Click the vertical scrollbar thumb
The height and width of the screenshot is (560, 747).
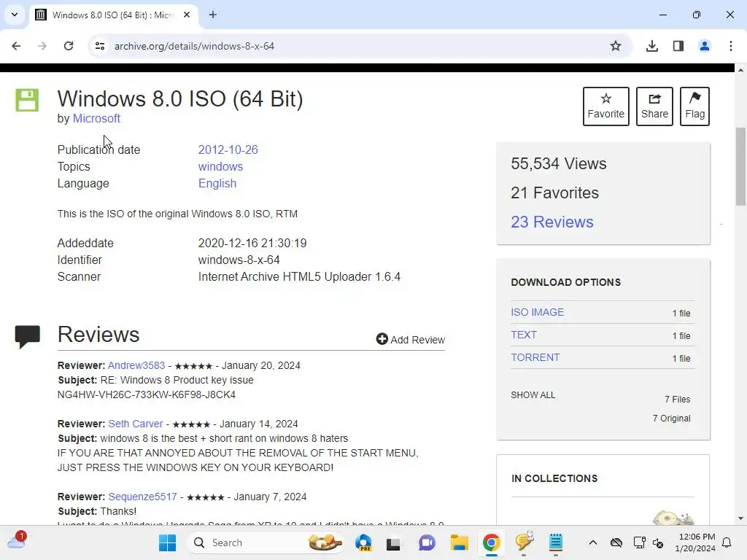click(740, 166)
